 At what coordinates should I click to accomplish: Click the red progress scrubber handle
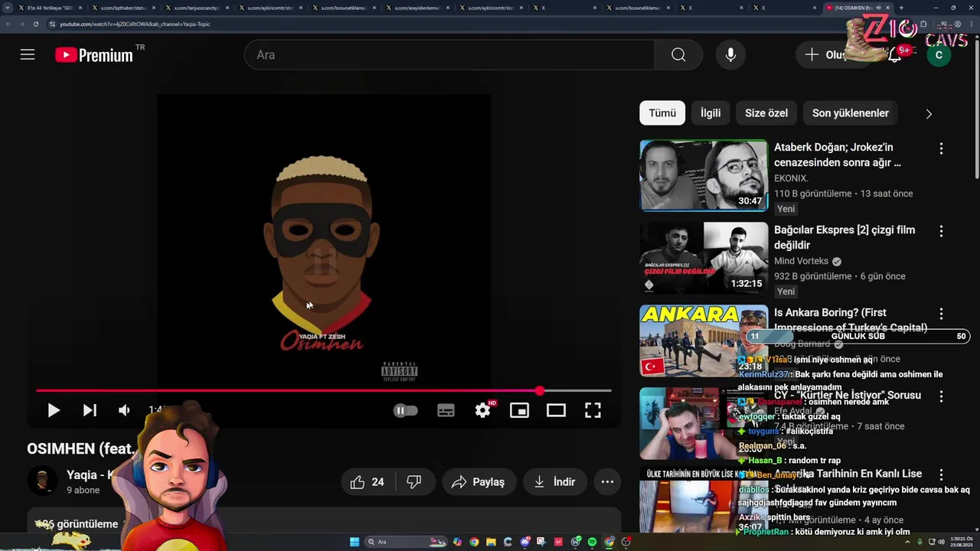[540, 391]
